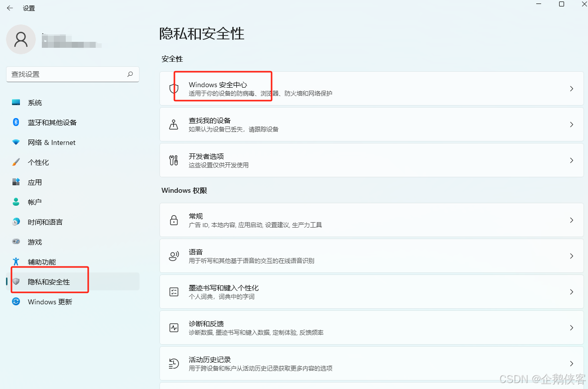Screen dimensions: 588x389
Task: Click the 语音 speech icon
Action: click(173, 256)
